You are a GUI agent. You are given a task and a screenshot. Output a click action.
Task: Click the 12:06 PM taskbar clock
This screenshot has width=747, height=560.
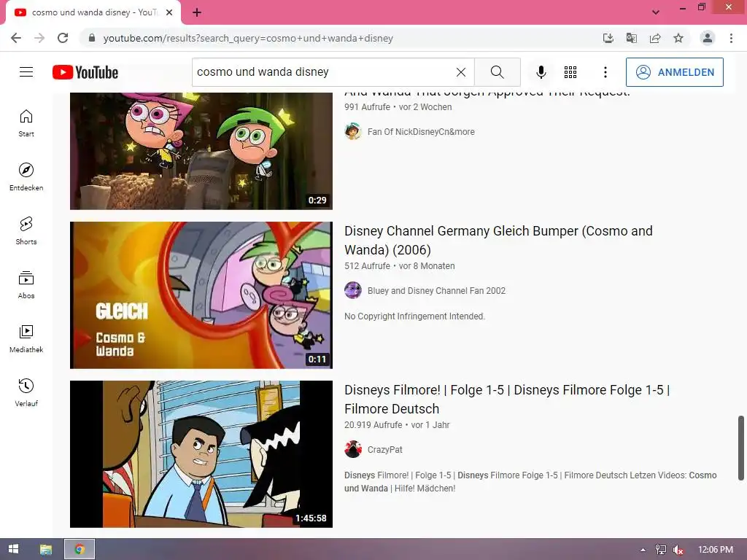coord(716,550)
